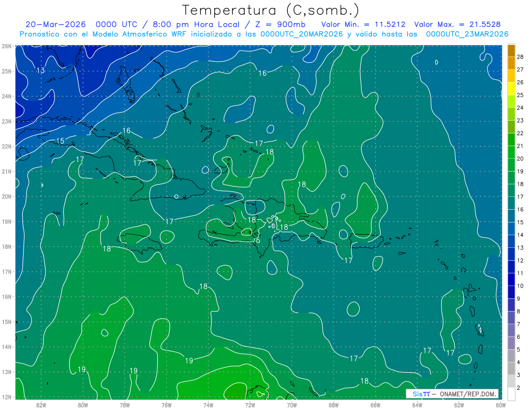The image size is (532, 411).
Task: Click the legend value label 10
Action: [x=520, y=286]
